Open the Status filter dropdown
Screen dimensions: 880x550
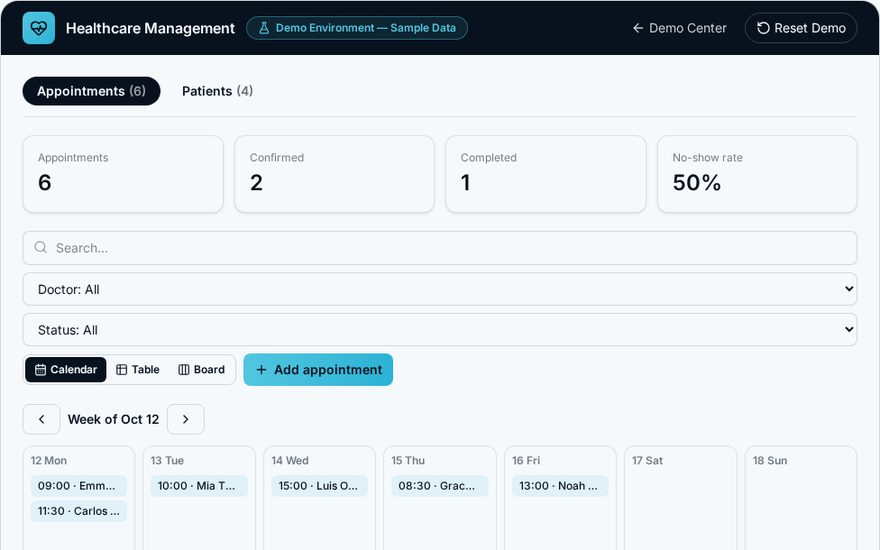coord(440,330)
